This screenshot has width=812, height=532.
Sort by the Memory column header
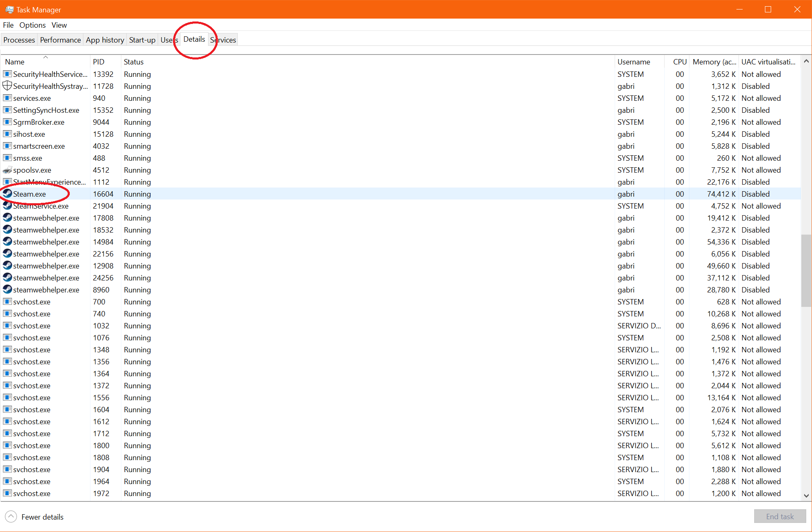pos(714,62)
